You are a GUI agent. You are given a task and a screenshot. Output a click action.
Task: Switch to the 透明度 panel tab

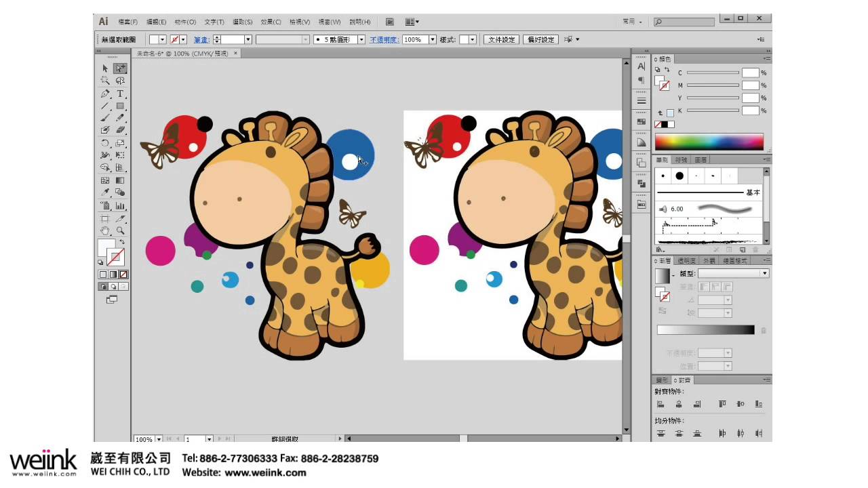point(688,260)
